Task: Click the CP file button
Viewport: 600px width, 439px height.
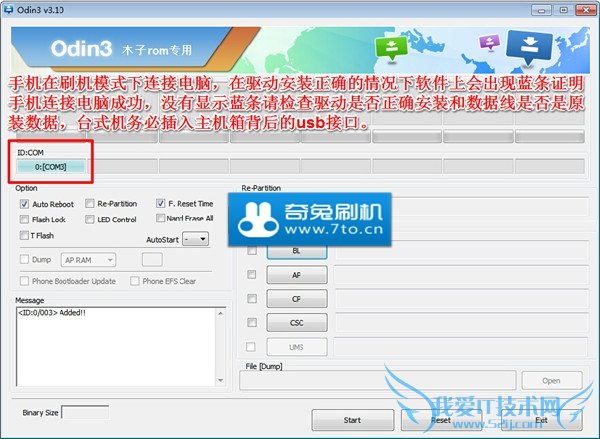Action: [x=297, y=299]
